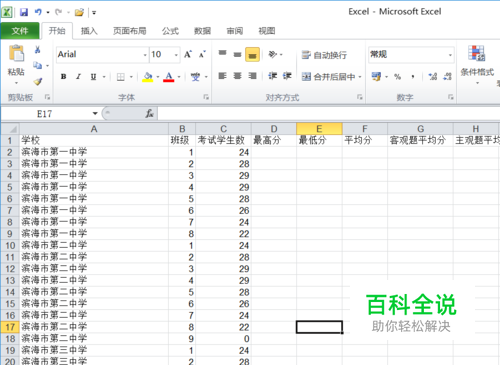Expand the Name Box dropdown arrow
Image resolution: width=500 pixels, height=365 pixels.
click(x=95, y=114)
